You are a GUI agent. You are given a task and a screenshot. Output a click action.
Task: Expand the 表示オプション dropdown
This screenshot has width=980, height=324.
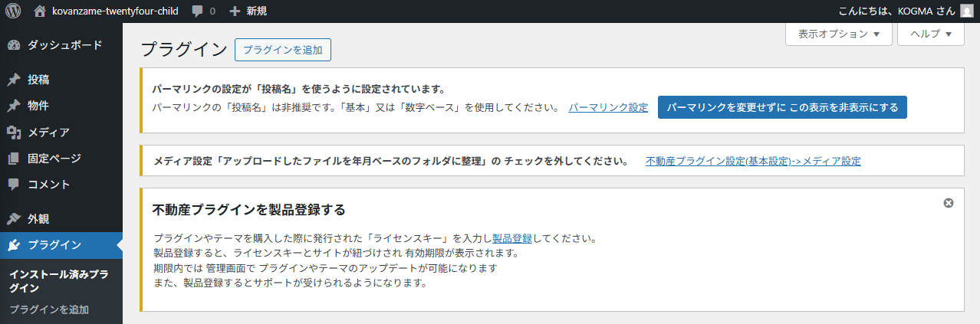point(838,34)
